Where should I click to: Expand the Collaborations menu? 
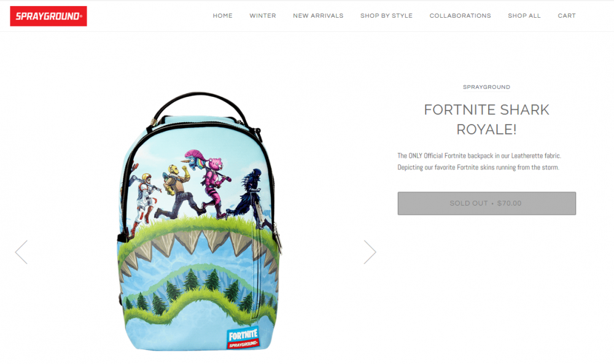coord(460,16)
